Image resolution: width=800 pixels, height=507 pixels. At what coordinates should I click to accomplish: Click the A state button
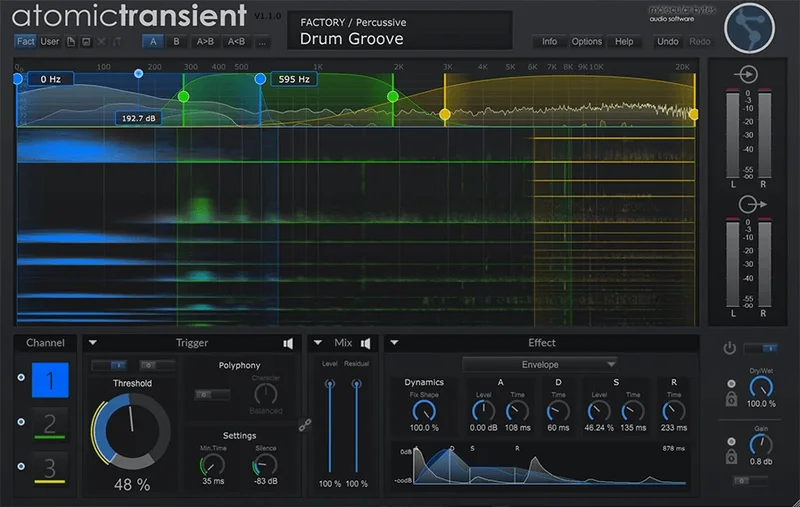[x=153, y=42]
